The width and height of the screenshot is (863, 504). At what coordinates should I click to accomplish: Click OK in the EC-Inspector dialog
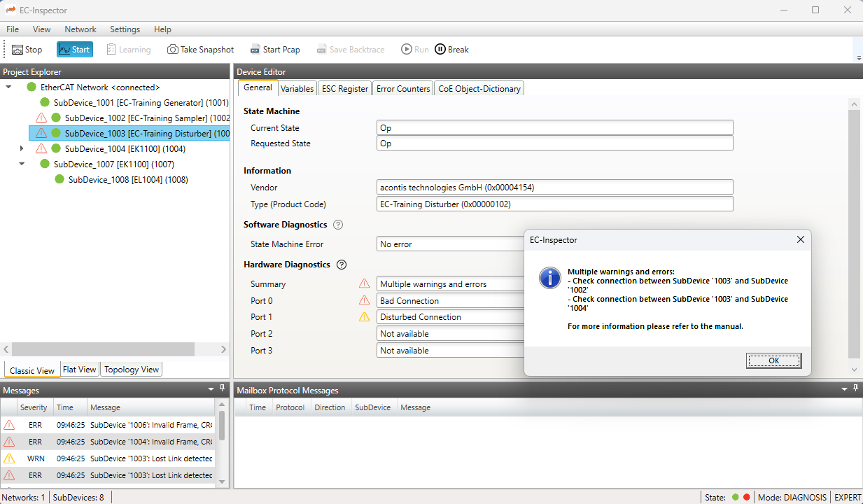coord(773,360)
